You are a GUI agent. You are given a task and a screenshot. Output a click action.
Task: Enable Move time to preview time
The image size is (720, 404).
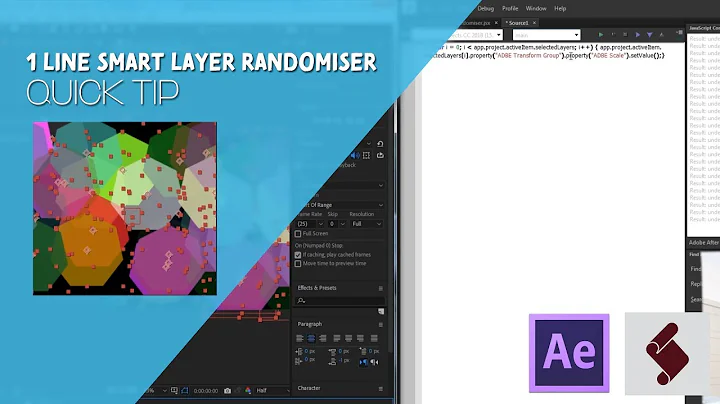point(298,264)
